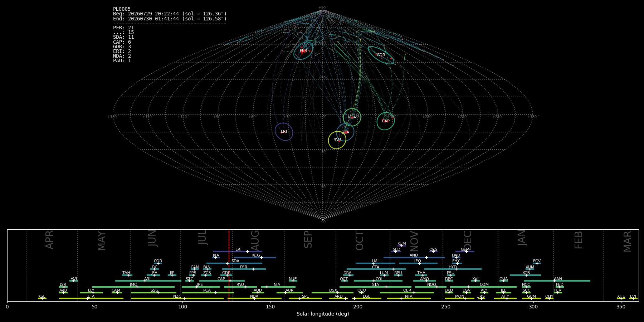644x322 pixels.
Task: Click the URS shower label in timeline
Action: pos(480,297)
